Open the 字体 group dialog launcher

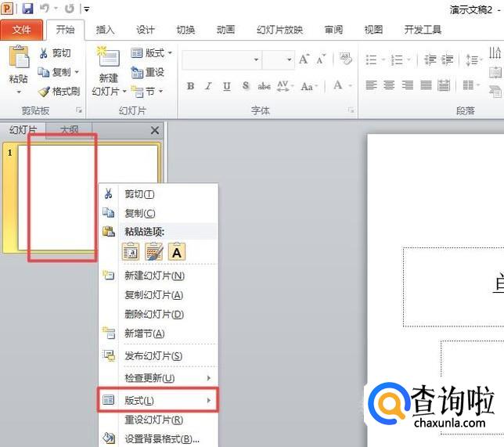click(x=351, y=110)
